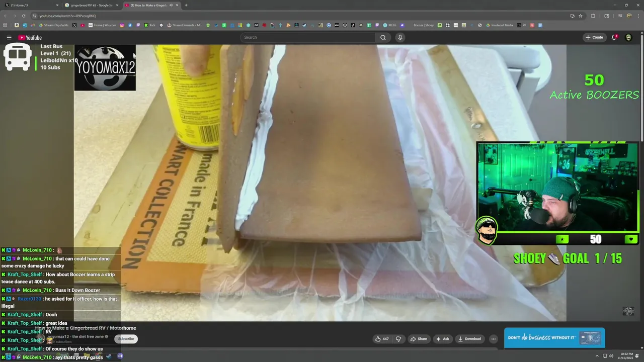This screenshot has height=362, width=644.
Task: Close the gingerbread RV kit tab
Action: (117, 5)
